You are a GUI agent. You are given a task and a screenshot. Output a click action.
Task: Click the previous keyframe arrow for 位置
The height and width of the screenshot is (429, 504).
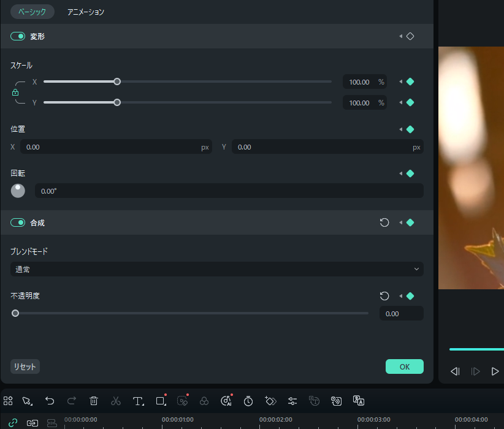(x=400, y=129)
